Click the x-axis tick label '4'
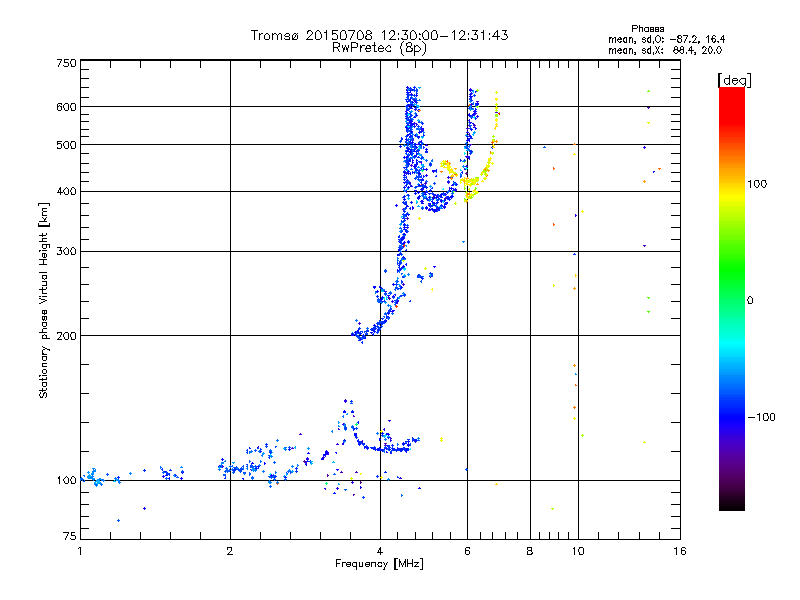 click(x=380, y=551)
